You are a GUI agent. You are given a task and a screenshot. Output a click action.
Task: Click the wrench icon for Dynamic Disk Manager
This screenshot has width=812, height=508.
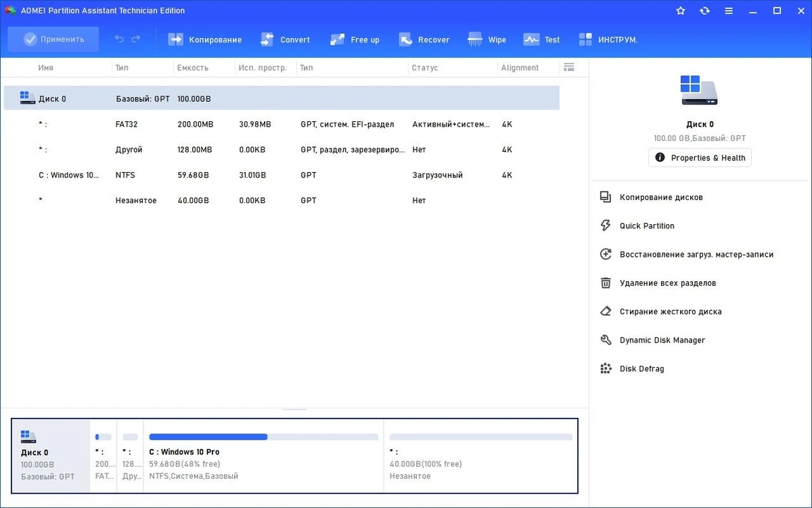coord(606,340)
